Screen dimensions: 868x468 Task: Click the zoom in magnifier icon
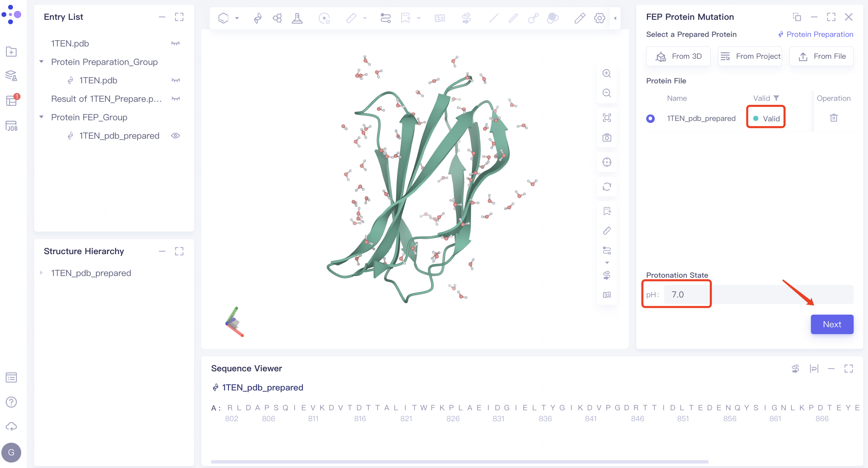[607, 73]
